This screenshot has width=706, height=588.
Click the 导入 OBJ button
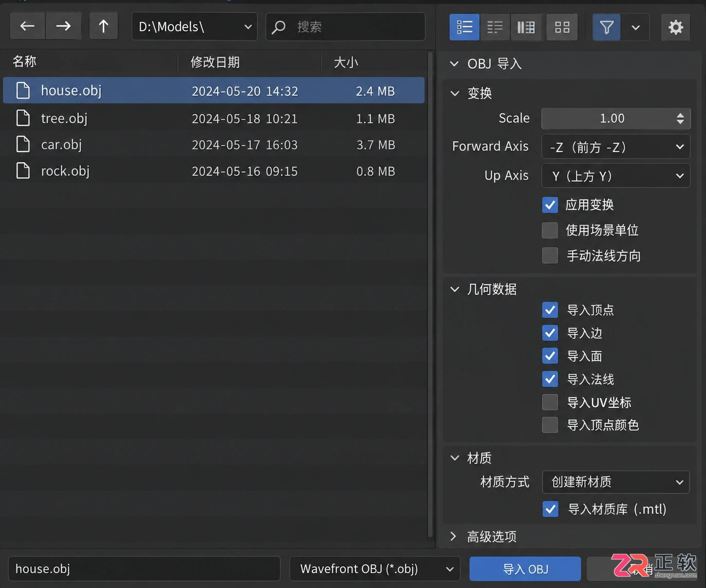[525, 569]
